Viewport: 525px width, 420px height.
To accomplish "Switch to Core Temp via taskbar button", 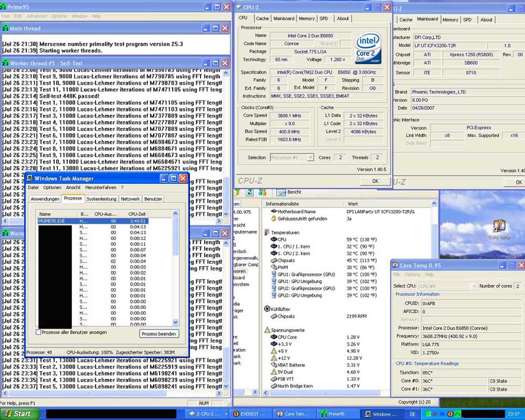I will point(294,414).
